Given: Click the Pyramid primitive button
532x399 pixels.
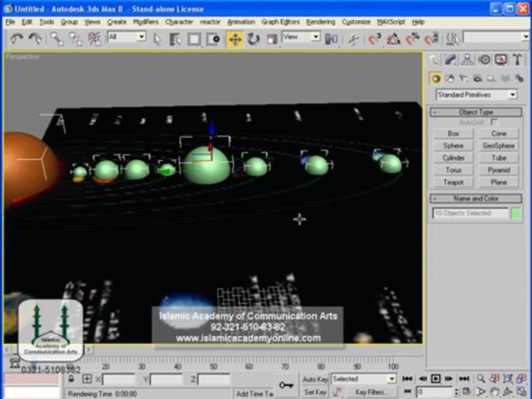Looking at the screenshot, I should pos(499,170).
